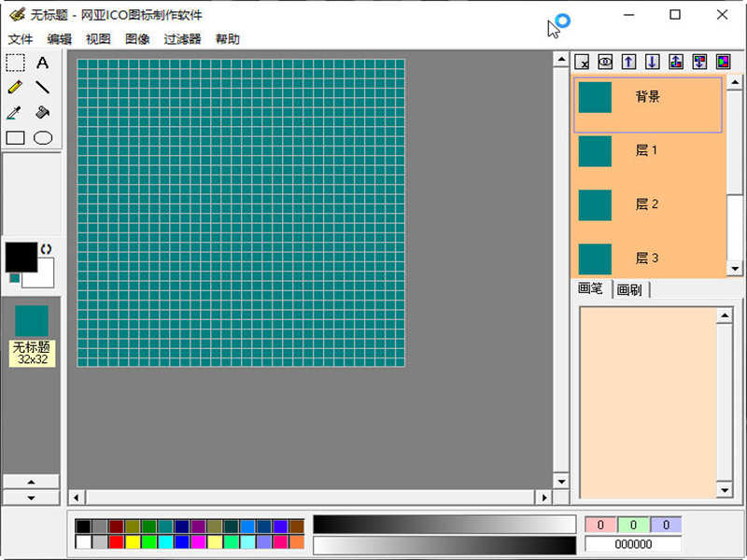Select the 层 3 layer

pyautogui.click(x=648, y=259)
